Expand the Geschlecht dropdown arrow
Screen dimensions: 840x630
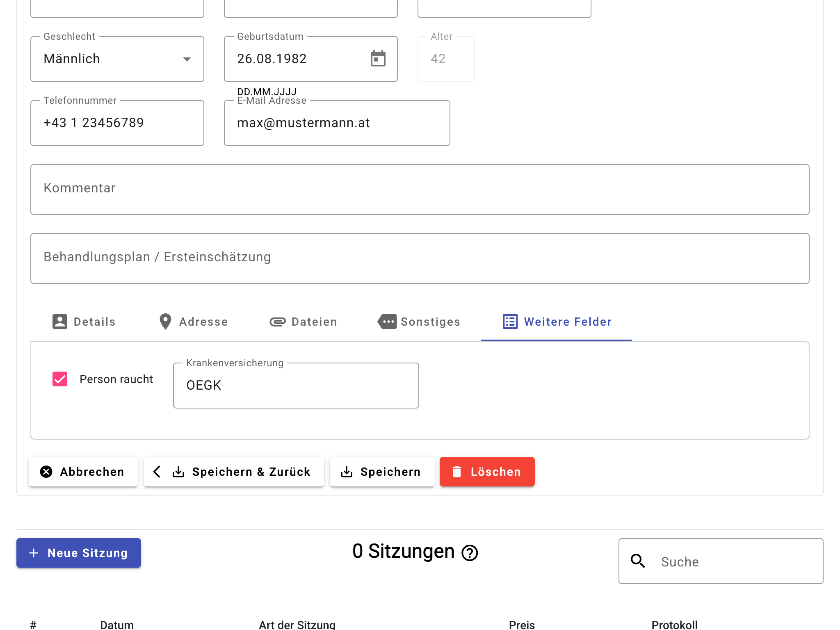[187, 59]
